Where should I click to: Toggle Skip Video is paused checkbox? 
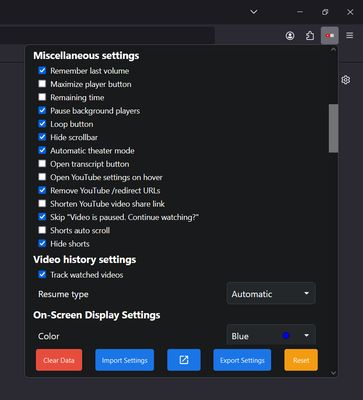pos(42,217)
